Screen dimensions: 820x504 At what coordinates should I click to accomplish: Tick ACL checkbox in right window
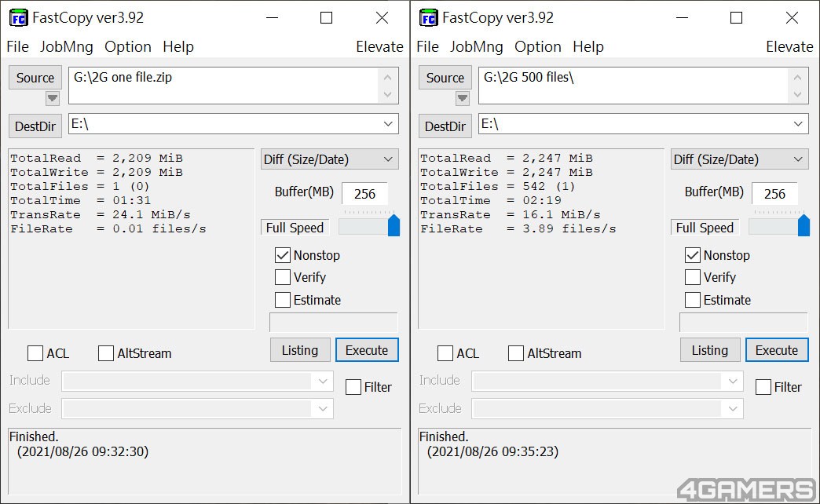(x=445, y=353)
